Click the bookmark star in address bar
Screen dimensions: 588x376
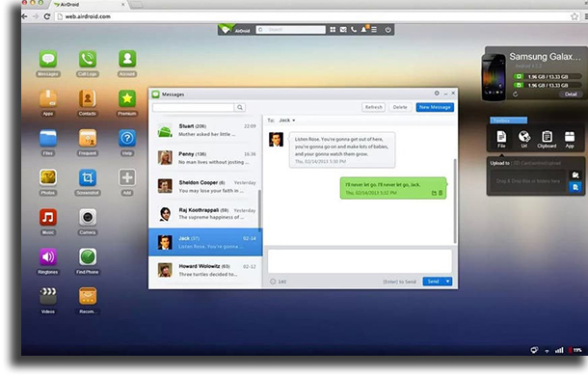click(575, 16)
